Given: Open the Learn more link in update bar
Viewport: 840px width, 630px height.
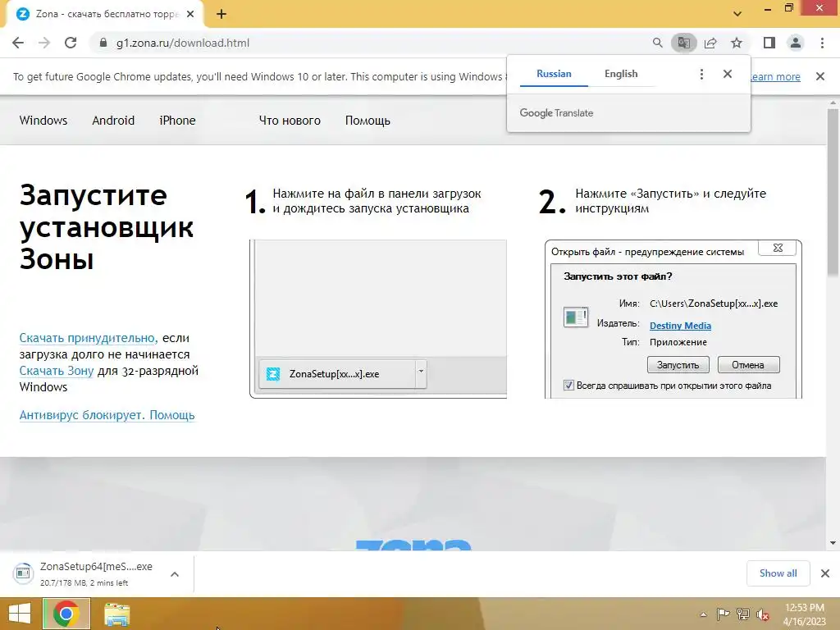Looking at the screenshot, I should tap(774, 76).
